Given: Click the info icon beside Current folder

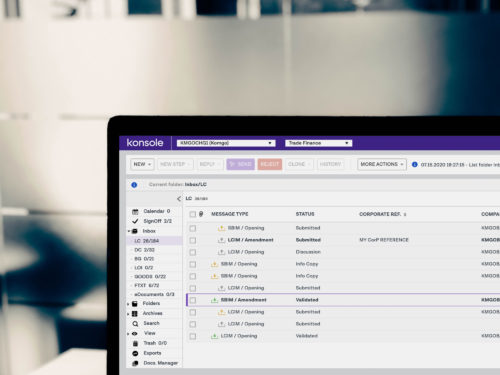Looking at the screenshot, I should click(134, 185).
